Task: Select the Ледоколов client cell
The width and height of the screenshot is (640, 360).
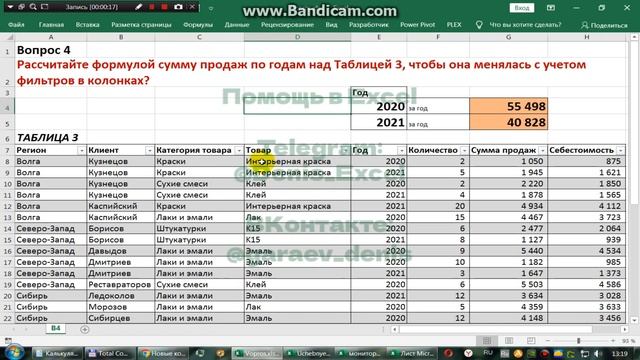Action: [x=120, y=296]
